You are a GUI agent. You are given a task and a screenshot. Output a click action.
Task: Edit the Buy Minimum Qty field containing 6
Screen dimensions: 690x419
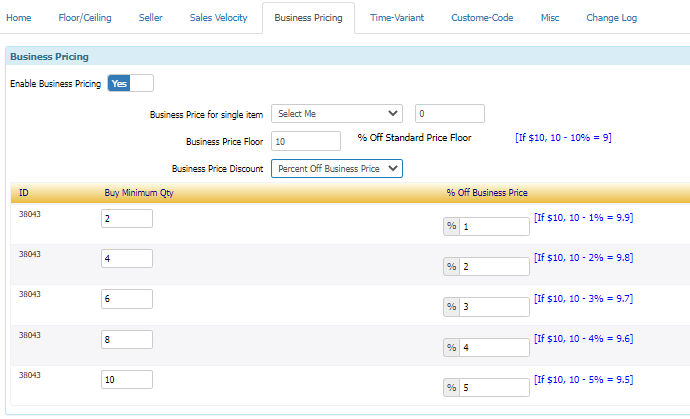coord(127,299)
